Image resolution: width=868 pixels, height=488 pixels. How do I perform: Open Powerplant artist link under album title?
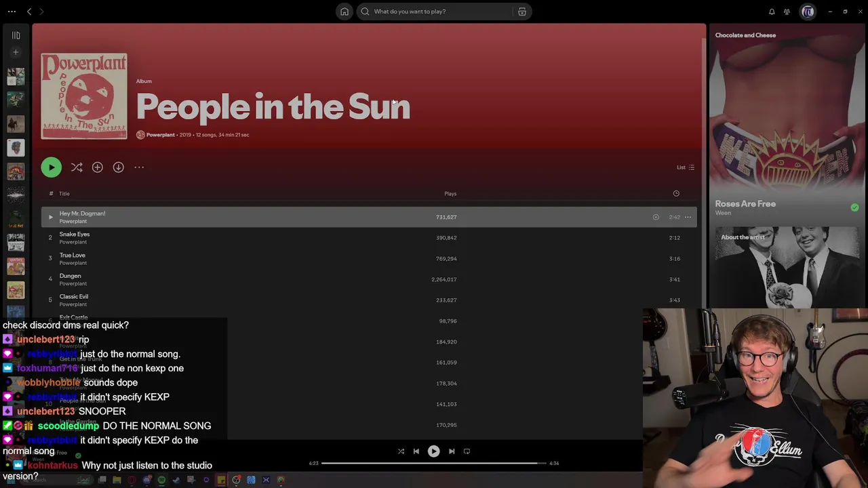pyautogui.click(x=161, y=135)
